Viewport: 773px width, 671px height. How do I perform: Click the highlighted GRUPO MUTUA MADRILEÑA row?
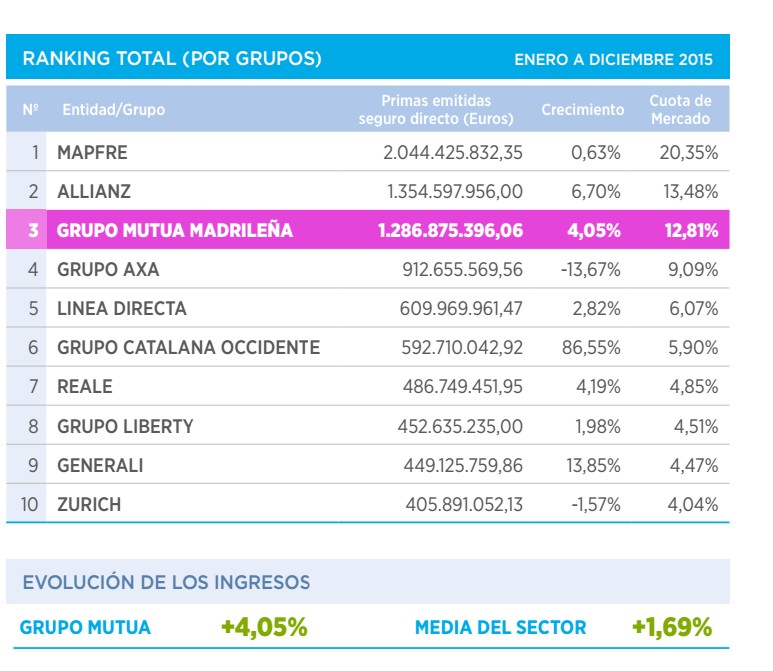tap(175, 231)
